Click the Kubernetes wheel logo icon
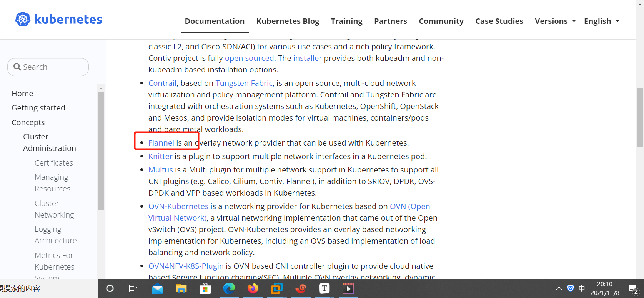644x298 pixels. coord(23,19)
